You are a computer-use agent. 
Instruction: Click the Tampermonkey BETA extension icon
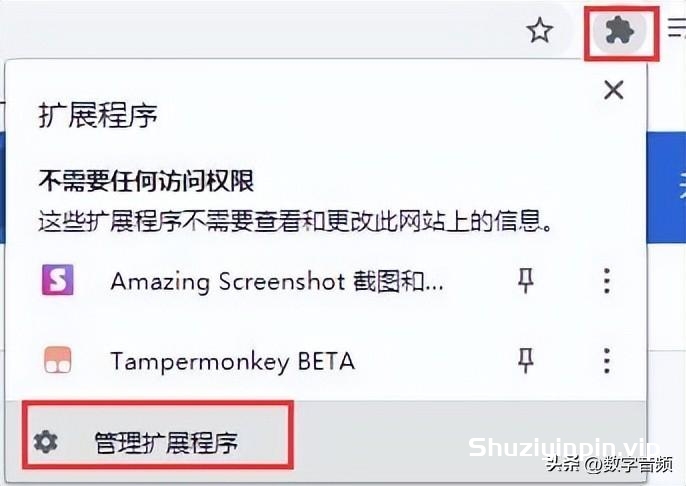(58, 360)
